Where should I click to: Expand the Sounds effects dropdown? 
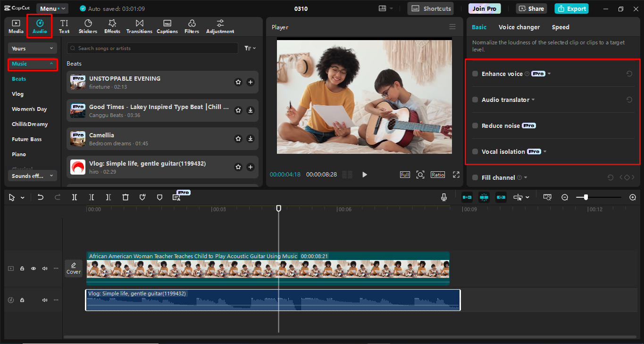[x=33, y=176]
